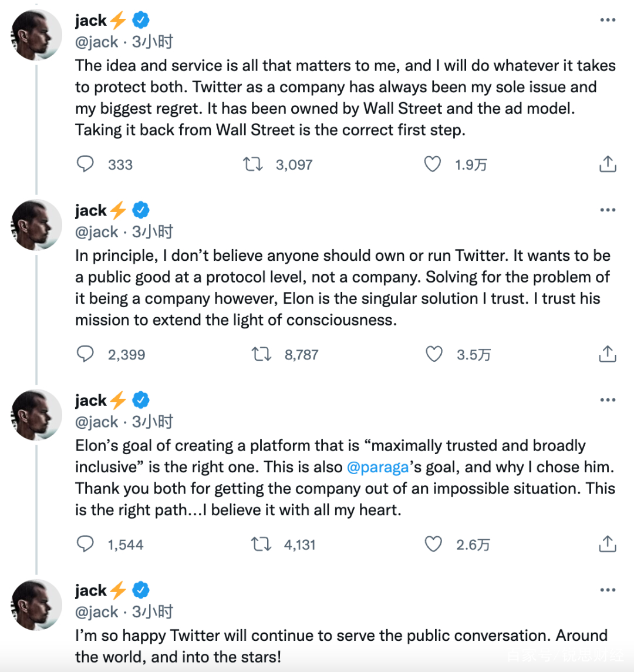Click jack's avatar on the second tweet
This screenshot has height=672, width=634.
point(37,224)
